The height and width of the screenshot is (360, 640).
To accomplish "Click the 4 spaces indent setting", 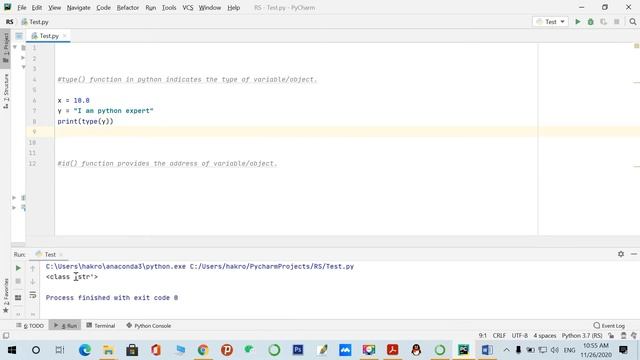I will click(545, 336).
